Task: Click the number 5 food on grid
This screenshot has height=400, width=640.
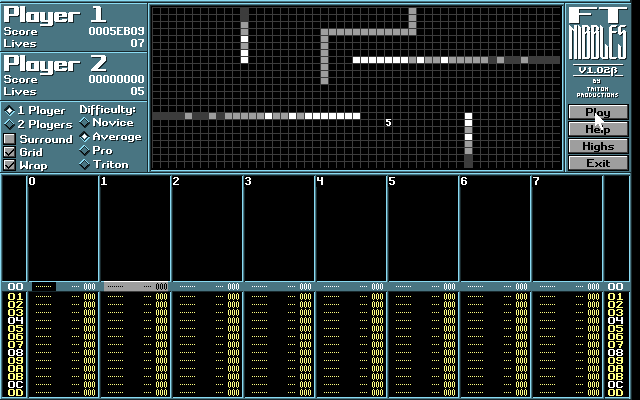Action: tap(388, 123)
